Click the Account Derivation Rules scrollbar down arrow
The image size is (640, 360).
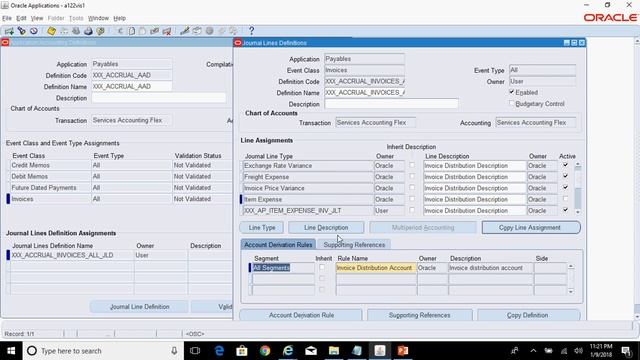click(x=571, y=291)
